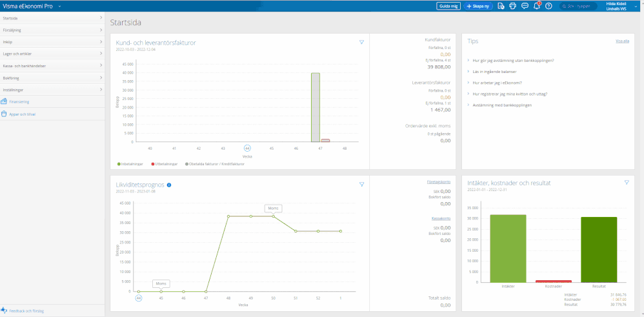The height and width of the screenshot is (317, 644).
Task: Open filter for Intäkter, kostnader och resultat
Action: coord(627,183)
